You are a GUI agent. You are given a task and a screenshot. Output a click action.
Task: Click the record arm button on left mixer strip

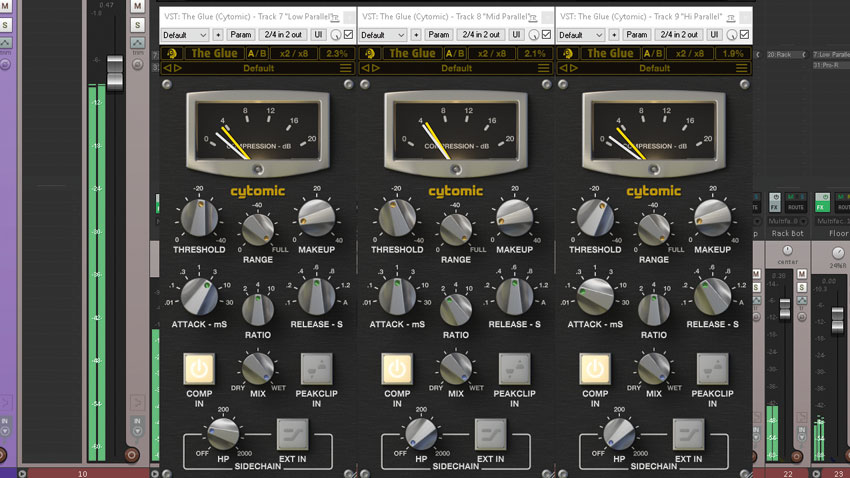click(x=131, y=455)
